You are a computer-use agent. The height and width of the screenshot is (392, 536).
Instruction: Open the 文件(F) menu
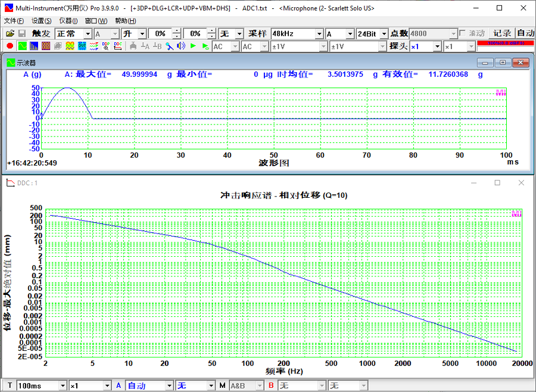14,21
